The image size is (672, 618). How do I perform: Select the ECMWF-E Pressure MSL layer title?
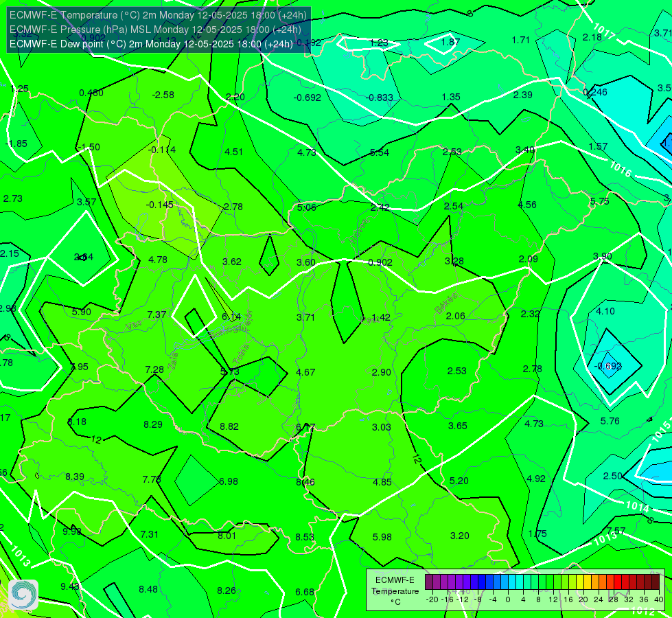click(155, 30)
